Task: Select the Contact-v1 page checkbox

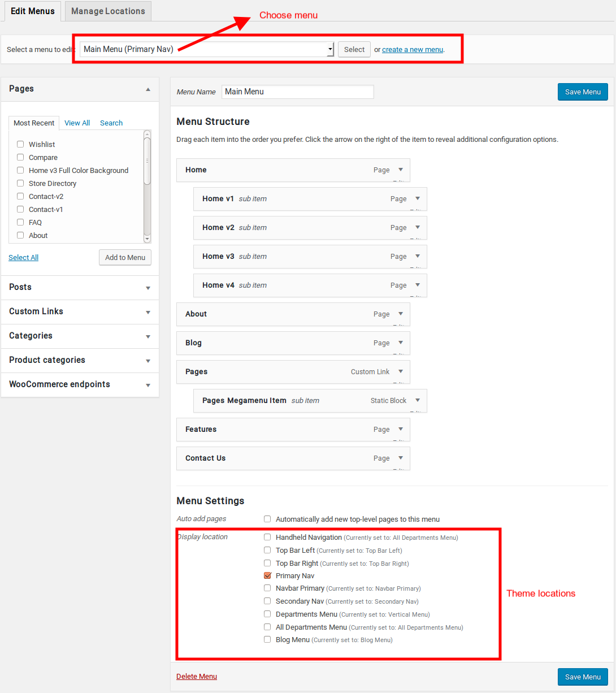Action: point(20,209)
